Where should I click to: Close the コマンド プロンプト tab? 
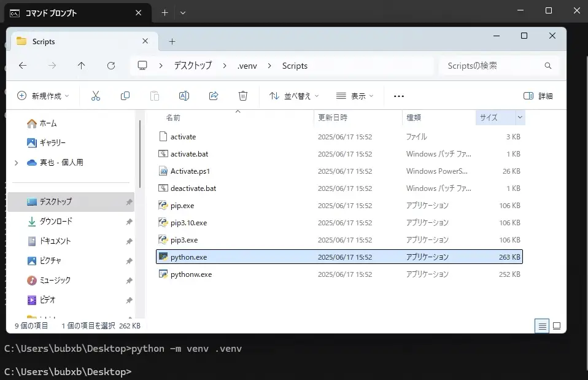click(138, 13)
